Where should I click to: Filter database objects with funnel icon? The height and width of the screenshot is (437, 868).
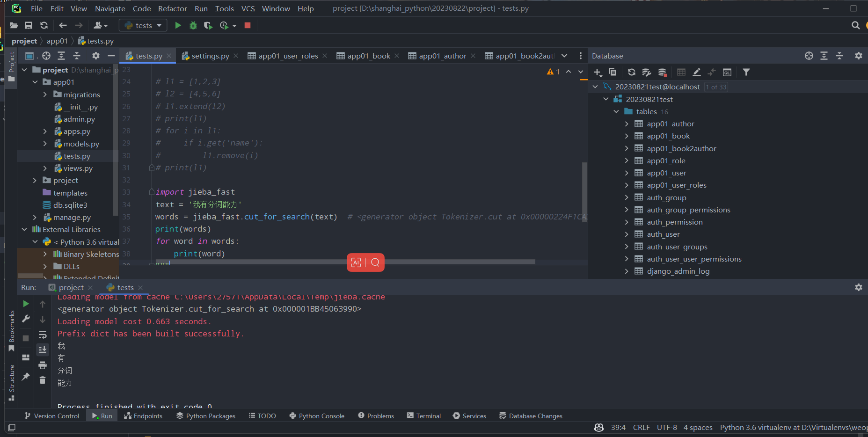coord(746,72)
